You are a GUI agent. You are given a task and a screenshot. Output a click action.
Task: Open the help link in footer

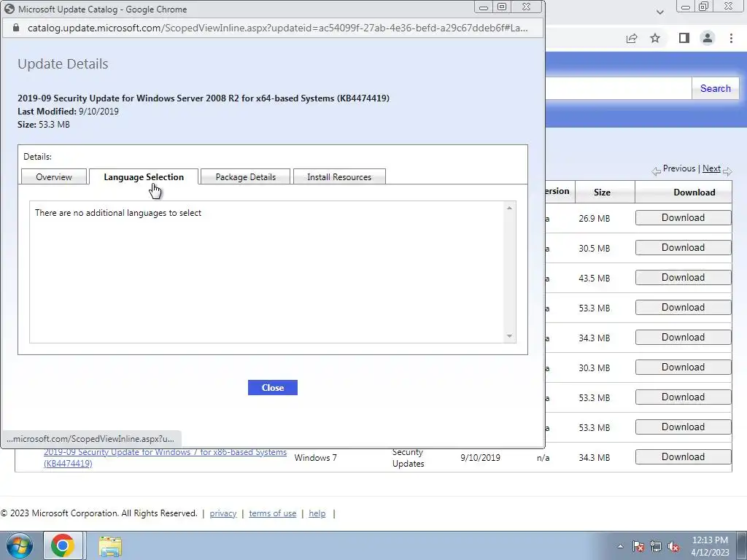(x=317, y=513)
